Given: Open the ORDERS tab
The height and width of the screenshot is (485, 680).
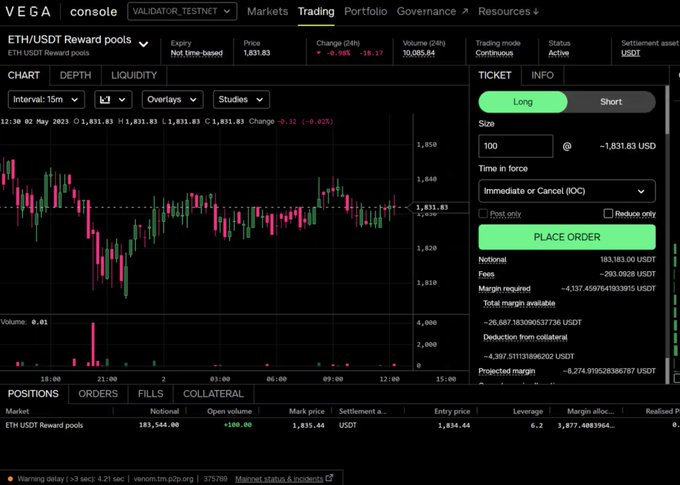Looking at the screenshot, I should pos(98,394).
